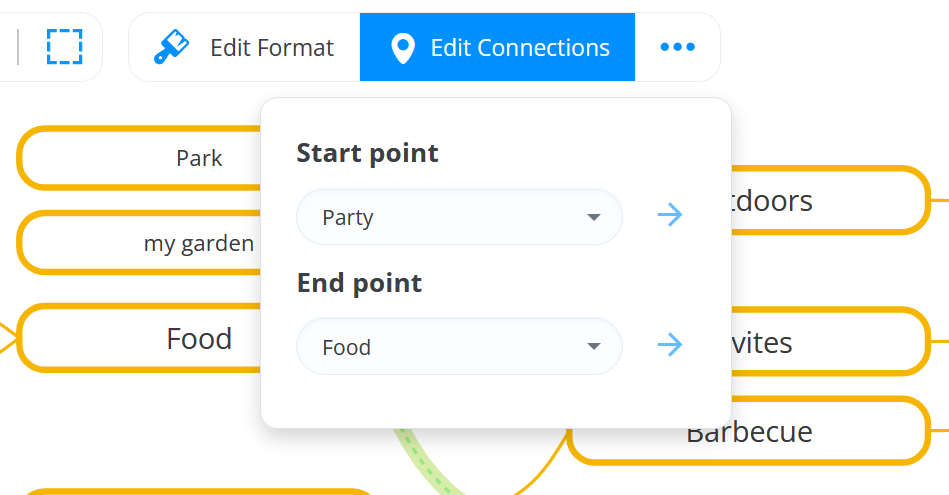
Task: Click the Start point heading
Action: pyautogui.click(x=367, y=153)
